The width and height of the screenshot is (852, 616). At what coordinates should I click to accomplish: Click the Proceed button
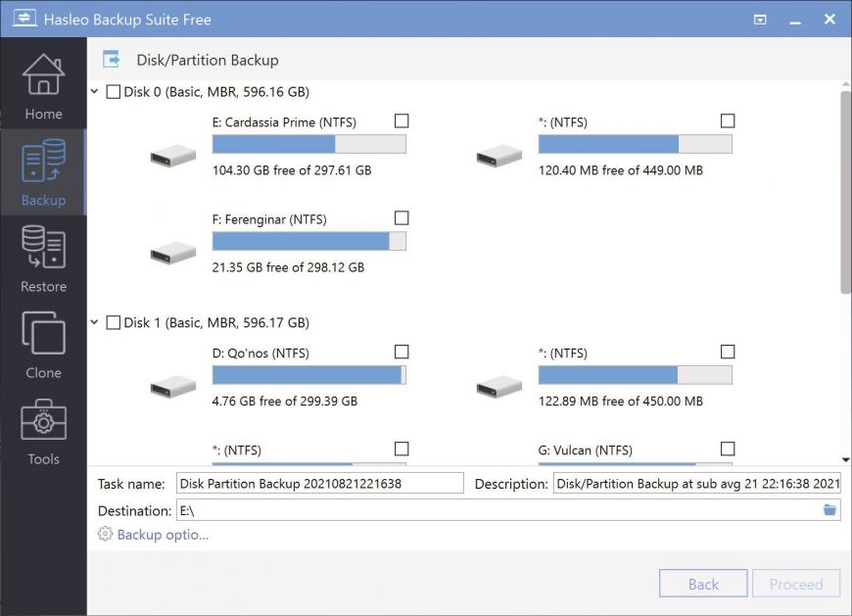click(x=796, y=584)
